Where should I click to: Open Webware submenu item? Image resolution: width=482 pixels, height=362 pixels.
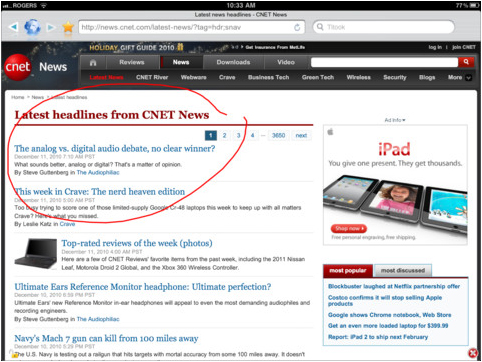[194, 77]
